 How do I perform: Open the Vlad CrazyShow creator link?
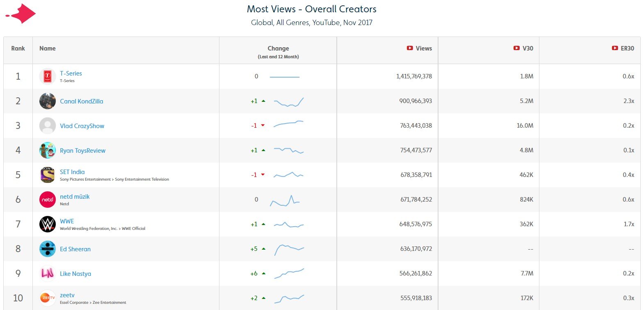click(x=82, y=126)
